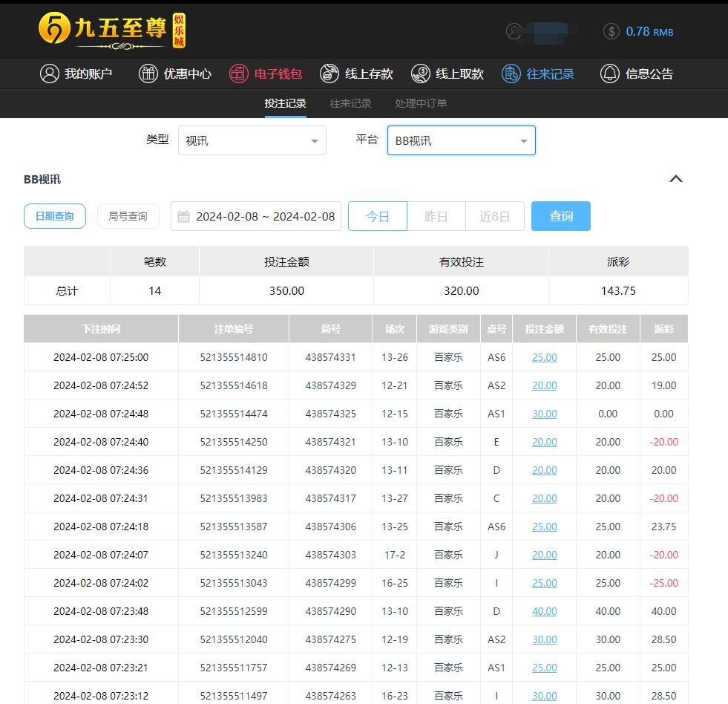Select 日期查询 query mode
This screenshot has height=704, width=728.
tap(55, 216)
